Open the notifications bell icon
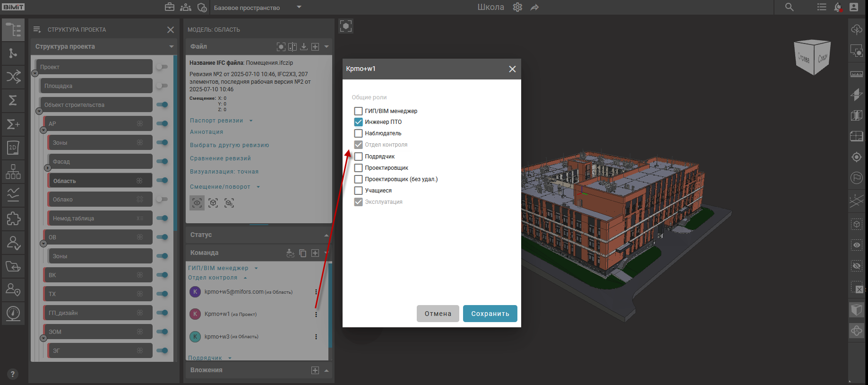 pyautogui.click(x=838, y=7)
